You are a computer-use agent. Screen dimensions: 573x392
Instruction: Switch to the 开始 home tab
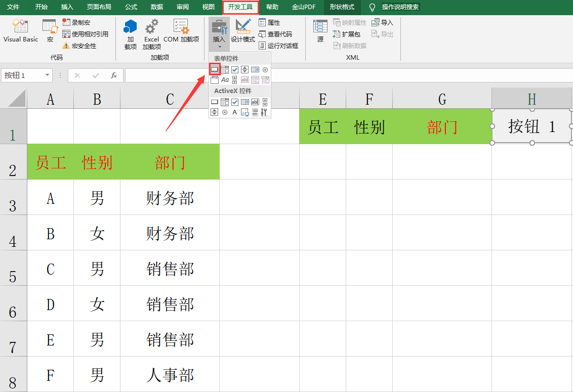(42, 7)
